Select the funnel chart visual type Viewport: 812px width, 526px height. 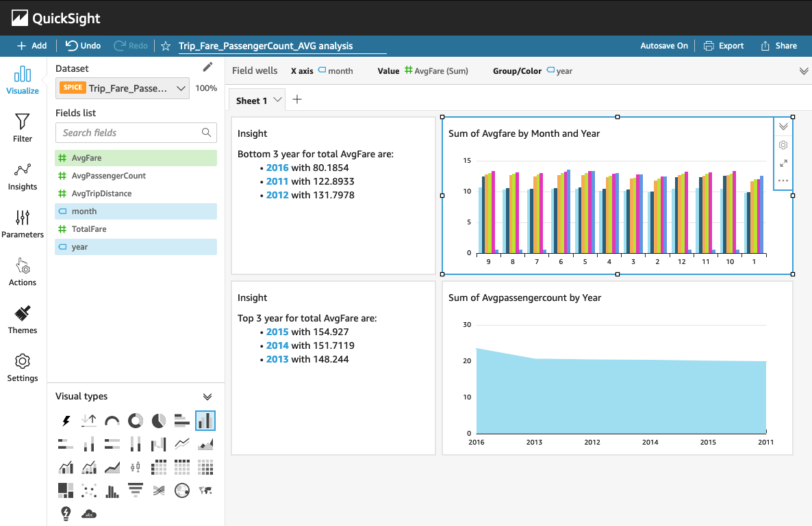click(x=136, y=490)
